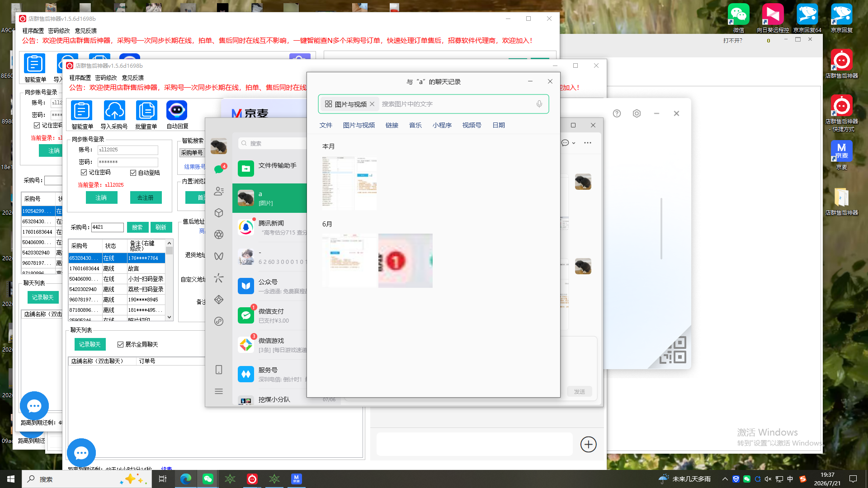
Task: Click the round plus icon at bottom right
Action: 588,444
